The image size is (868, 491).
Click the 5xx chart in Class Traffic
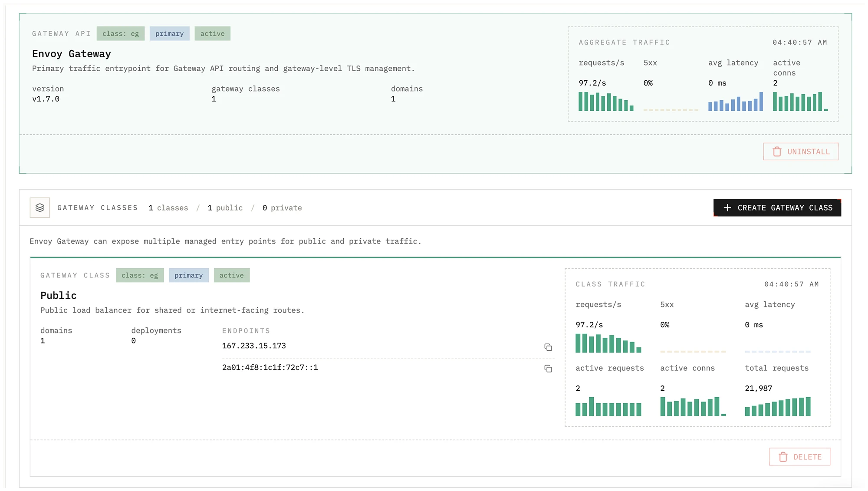[x=692, y=352]
